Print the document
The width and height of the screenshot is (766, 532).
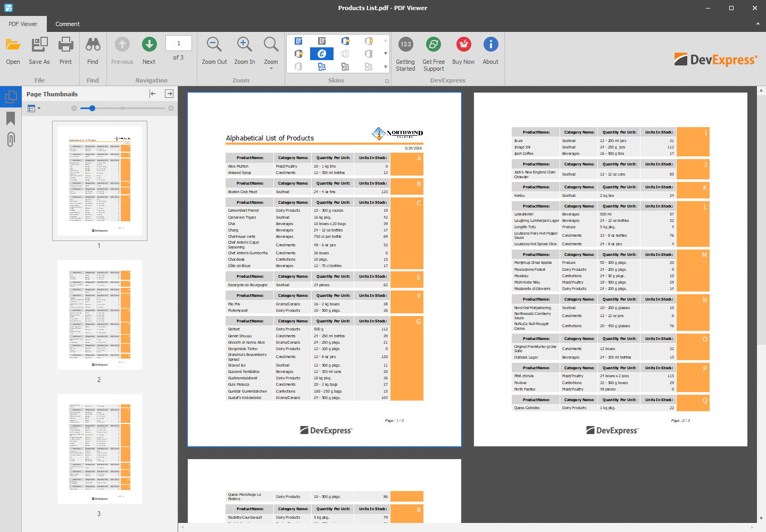click(x=65, y=51)
